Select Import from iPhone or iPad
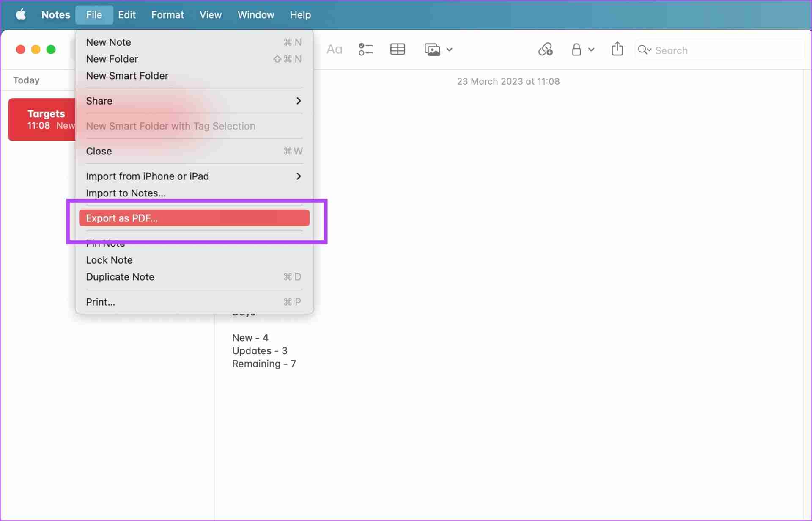 pyautogui.click(x=147, y=176)
